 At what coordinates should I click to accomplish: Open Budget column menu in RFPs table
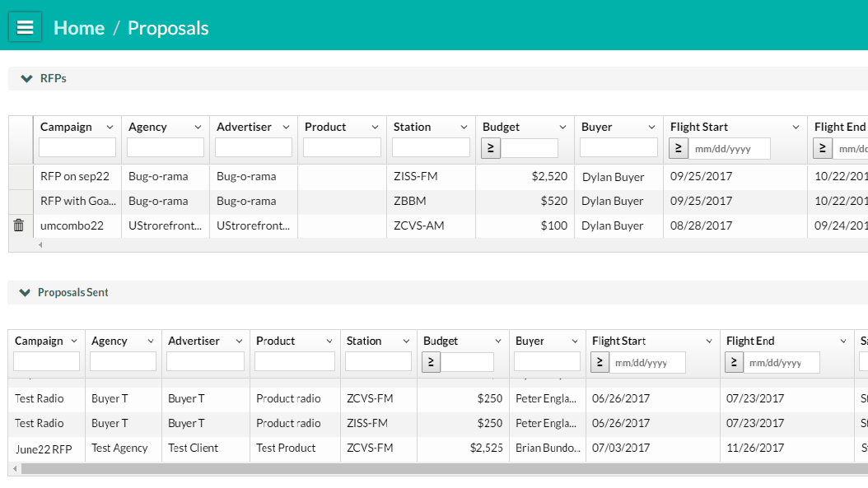tap(563, 128)
